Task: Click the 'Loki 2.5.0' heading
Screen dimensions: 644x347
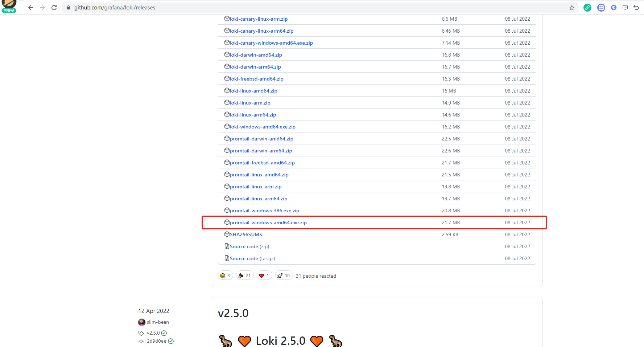Action: pos(281,340)
